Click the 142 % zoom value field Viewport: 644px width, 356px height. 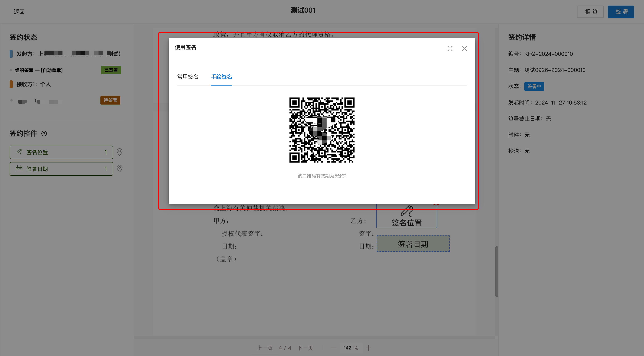tap(351, 348)
